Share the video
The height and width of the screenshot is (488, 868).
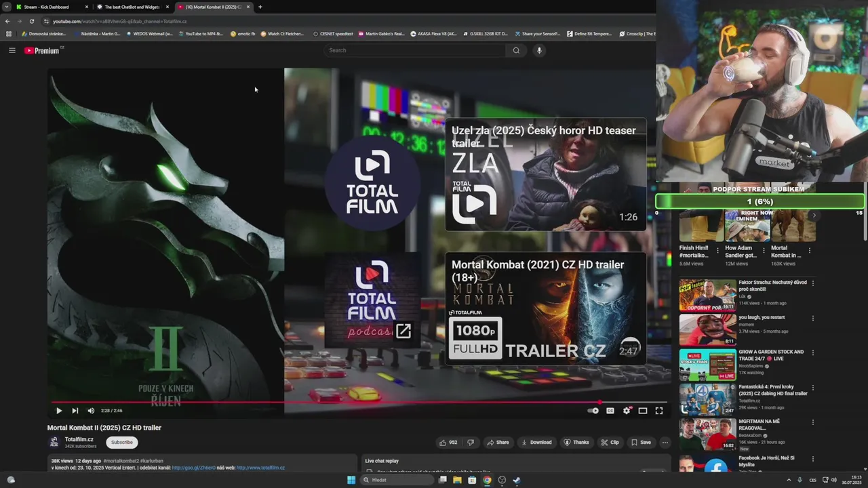point(497,443)
